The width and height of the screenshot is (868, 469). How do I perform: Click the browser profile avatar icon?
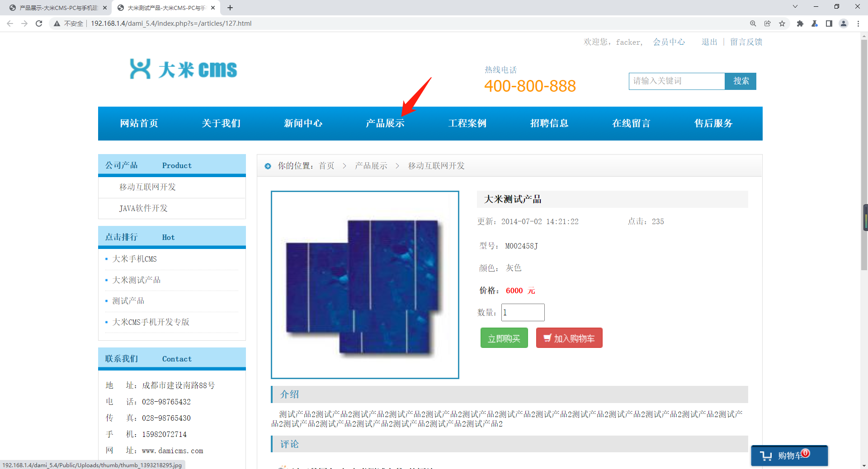[x=844, y=23]
